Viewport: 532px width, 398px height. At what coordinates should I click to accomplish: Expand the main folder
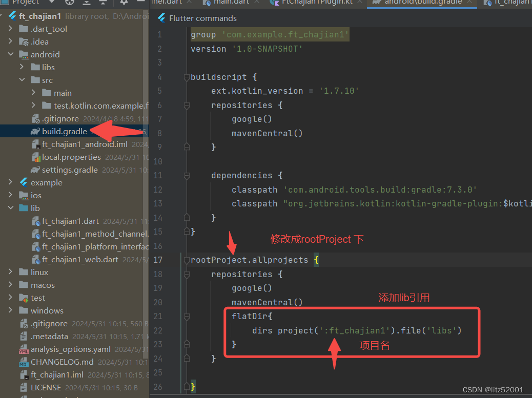click(x=33, y=92)
